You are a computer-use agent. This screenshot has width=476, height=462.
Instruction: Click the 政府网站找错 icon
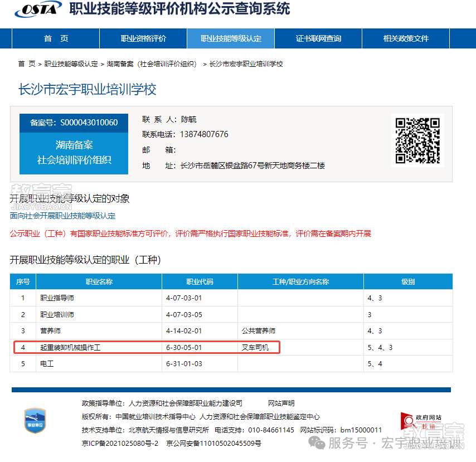click(421, 422)
